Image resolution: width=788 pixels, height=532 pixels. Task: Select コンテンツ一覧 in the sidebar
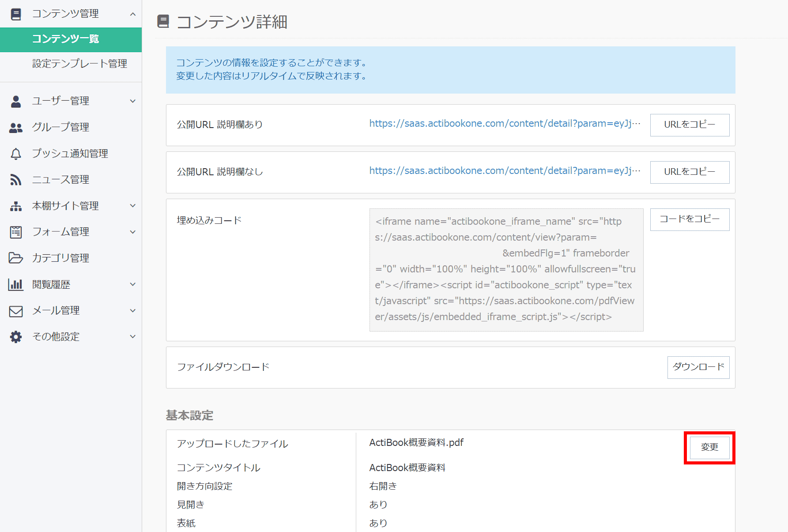tap(65, 39)
